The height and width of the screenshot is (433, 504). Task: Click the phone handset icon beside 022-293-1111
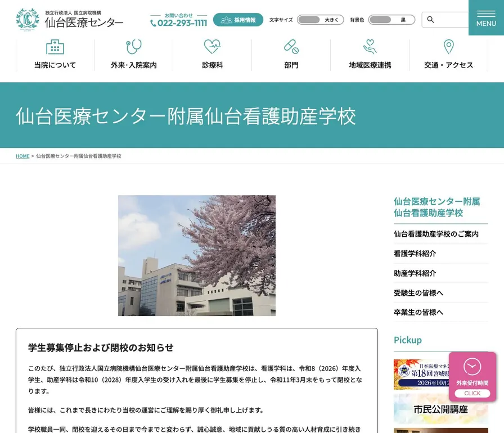pos(154,23)
